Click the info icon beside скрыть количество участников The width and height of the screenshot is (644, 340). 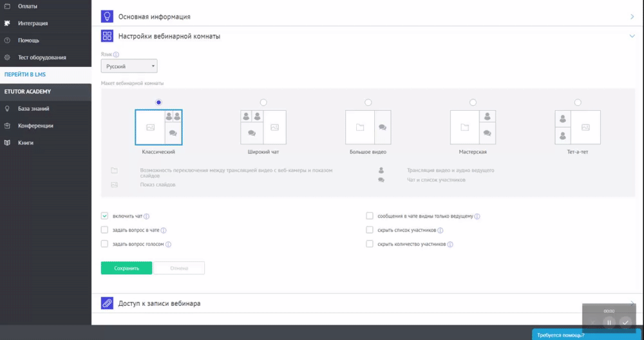[x=450, y=245]
